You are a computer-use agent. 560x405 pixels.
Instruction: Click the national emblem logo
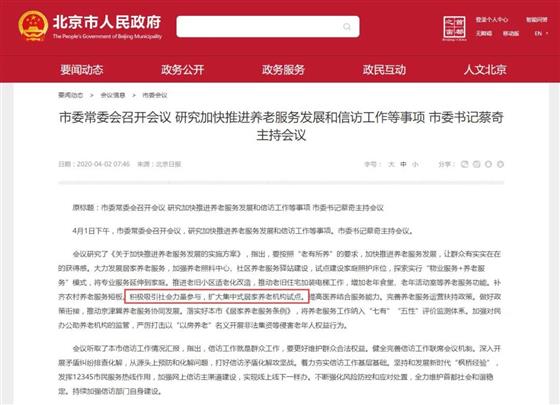click(x=33, y=26)
